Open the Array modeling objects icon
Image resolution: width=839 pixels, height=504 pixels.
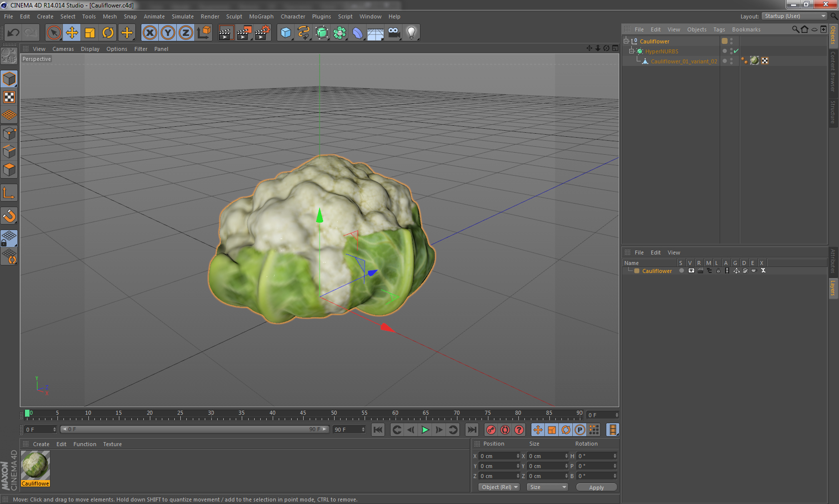(x=340, y=33)
